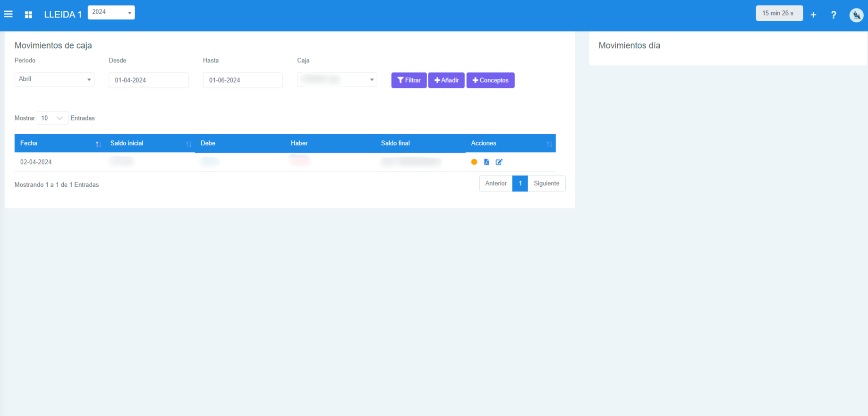
Task: Click the orange status dot for 02-04-2024
Action: click(x=474, y=162)
